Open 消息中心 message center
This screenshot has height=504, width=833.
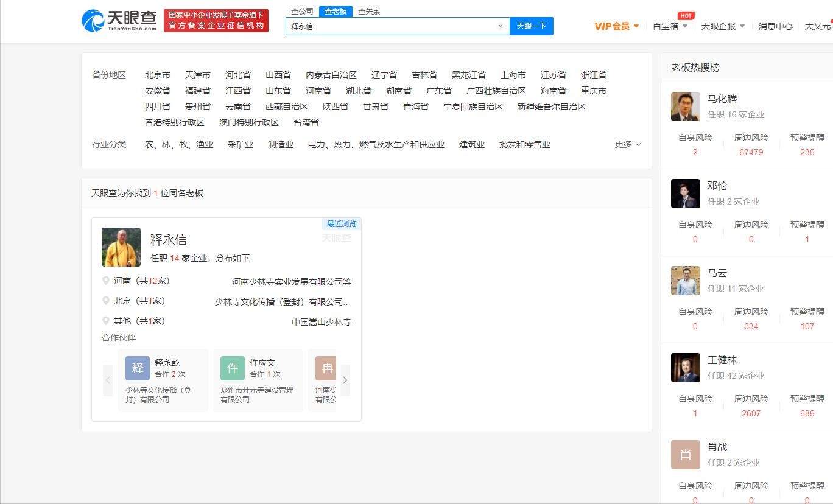point(775,26)
